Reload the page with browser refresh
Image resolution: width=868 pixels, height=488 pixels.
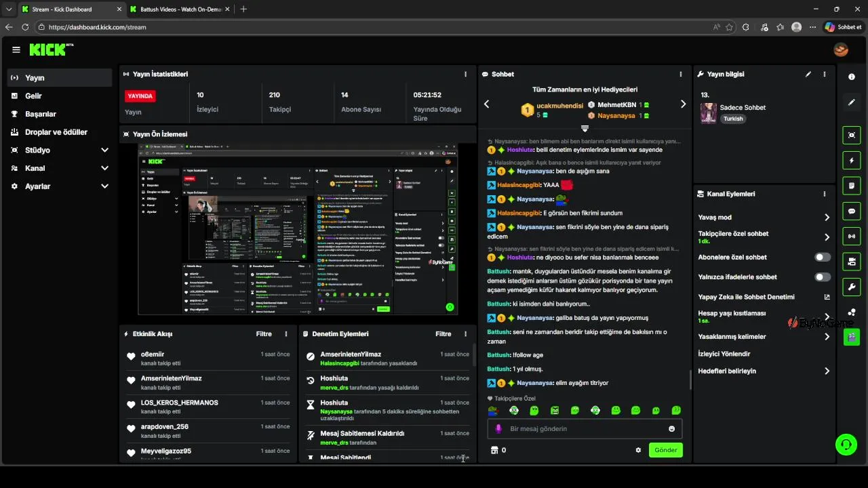25,27
